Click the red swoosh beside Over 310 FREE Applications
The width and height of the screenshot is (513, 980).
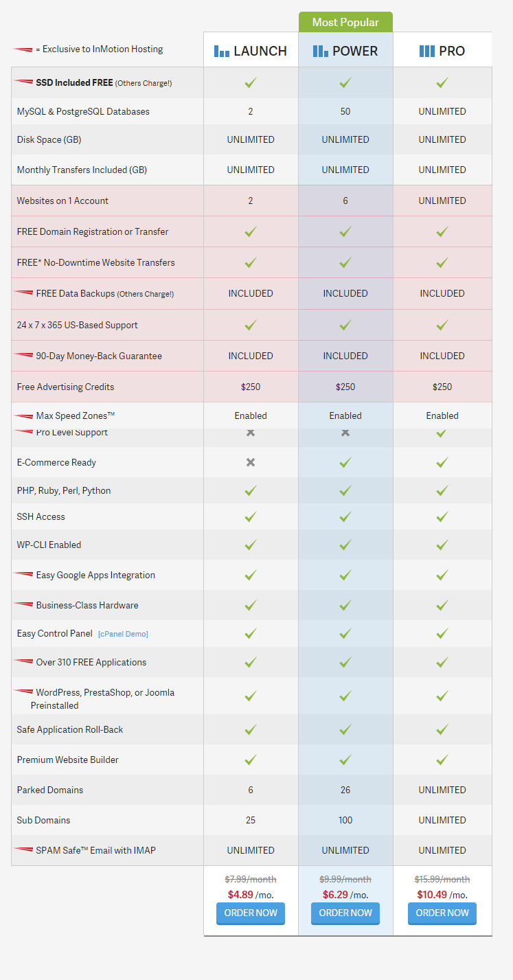pyautogui.click(x=23, y=663)
